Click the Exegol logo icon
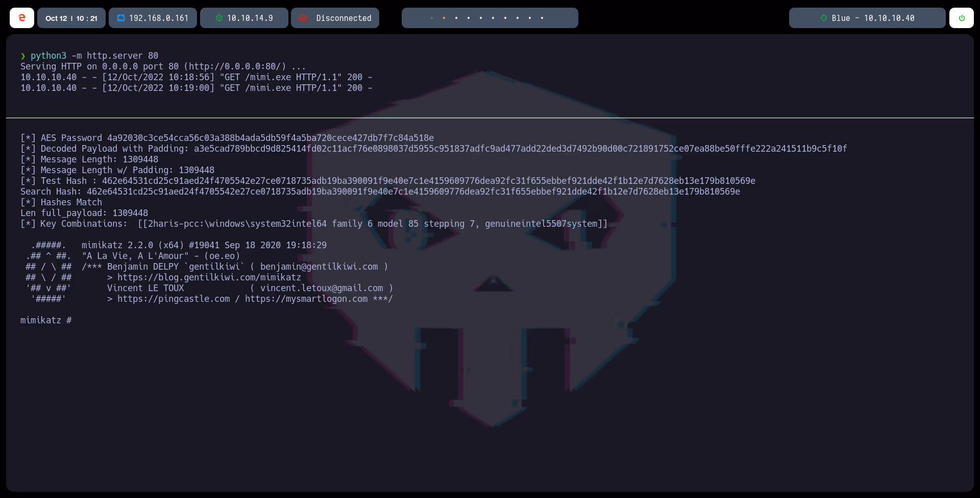 point(22,17)
